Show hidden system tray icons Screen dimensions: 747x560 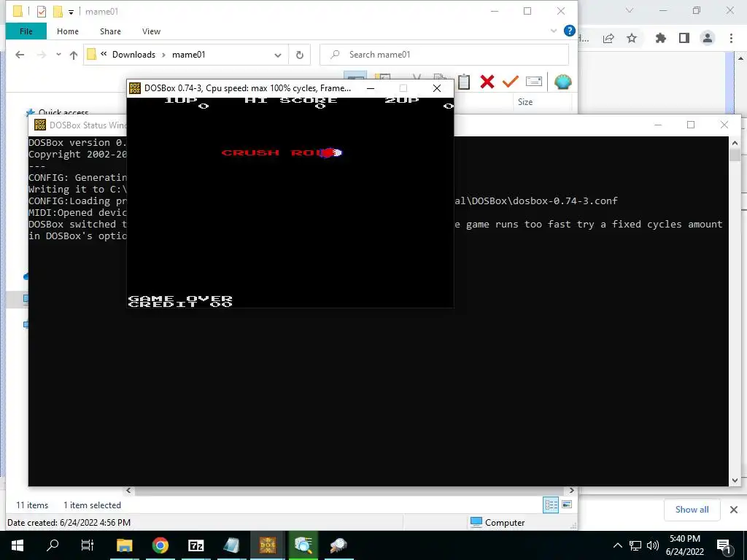point(617,545)
